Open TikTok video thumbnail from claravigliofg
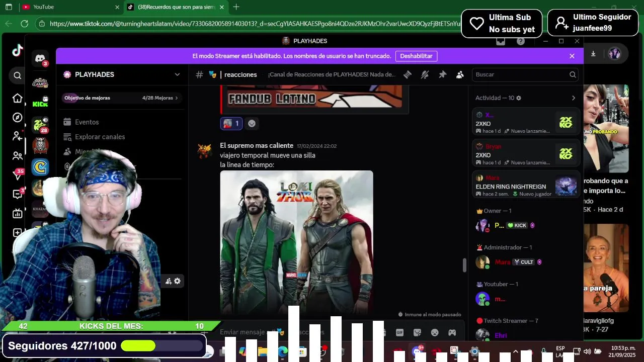The width and height of the screenshot is (644, 362). coord(606,267)
